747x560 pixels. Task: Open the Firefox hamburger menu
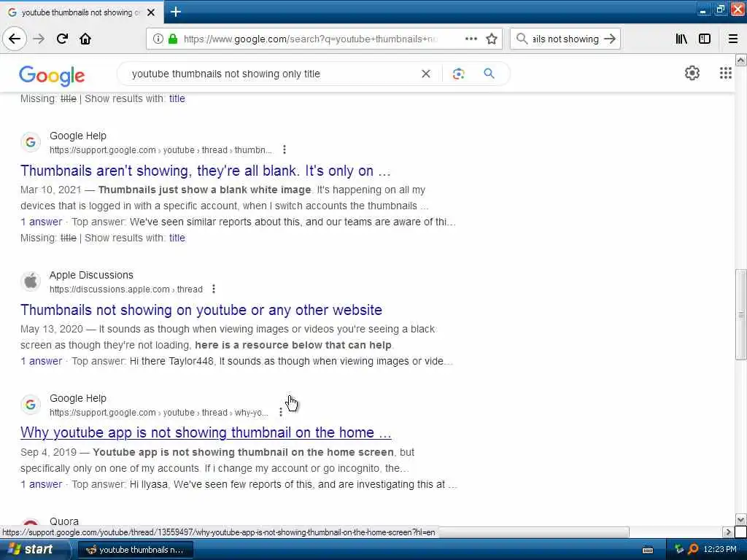733,39
